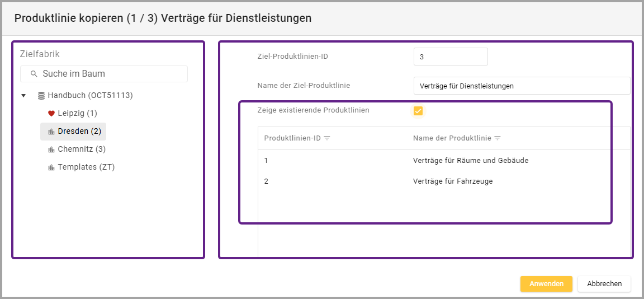Click the Name der Ziel-Produktlinie field

pos(521,86)
